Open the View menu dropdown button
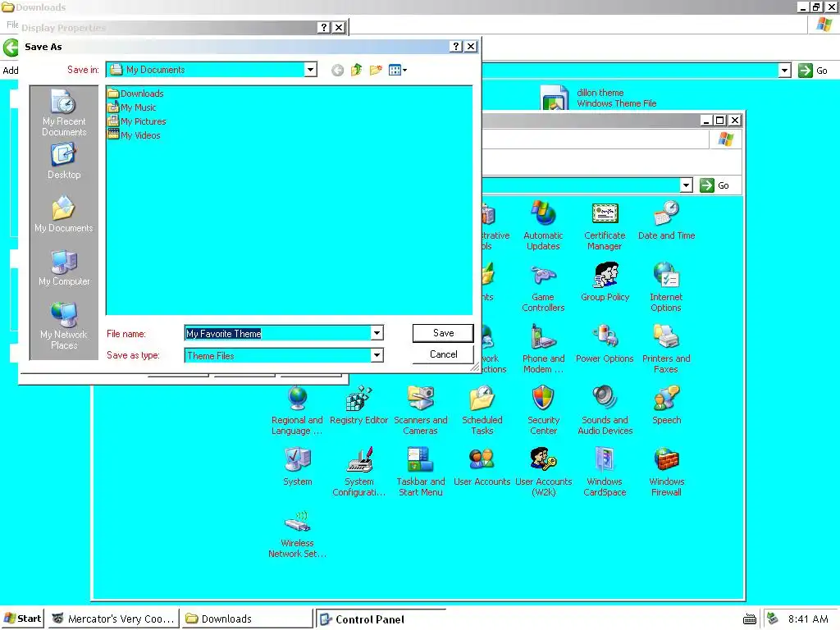Image resolution: width=840 pixels, height=630 pixels. [398, 71]
